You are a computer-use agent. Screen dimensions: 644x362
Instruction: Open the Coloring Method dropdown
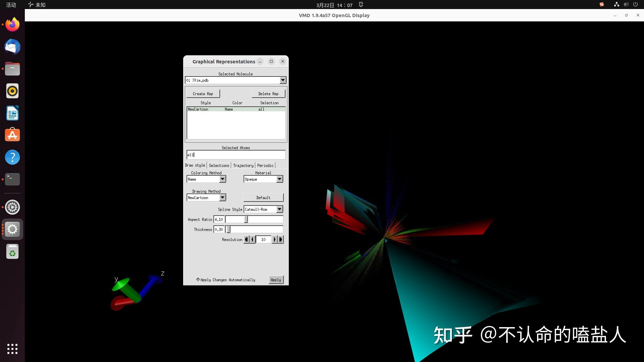(x=222, y=179)
